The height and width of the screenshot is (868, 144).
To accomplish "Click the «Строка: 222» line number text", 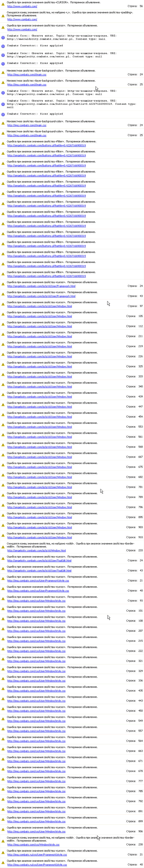I will (134, 651).
